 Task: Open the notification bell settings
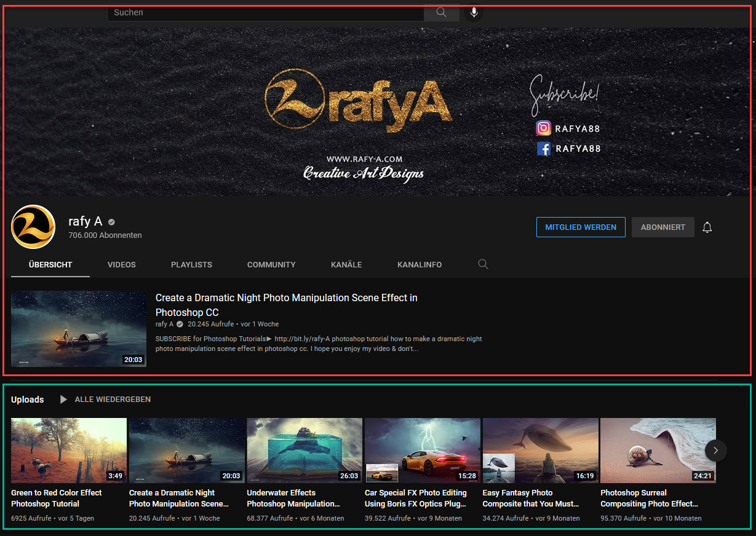707,227
